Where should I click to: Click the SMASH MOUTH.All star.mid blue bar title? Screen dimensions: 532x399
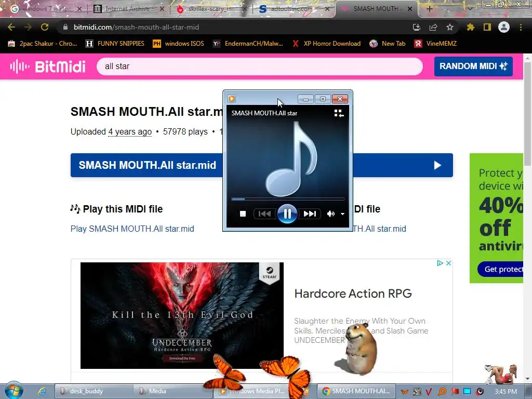(x=147, y=165)
